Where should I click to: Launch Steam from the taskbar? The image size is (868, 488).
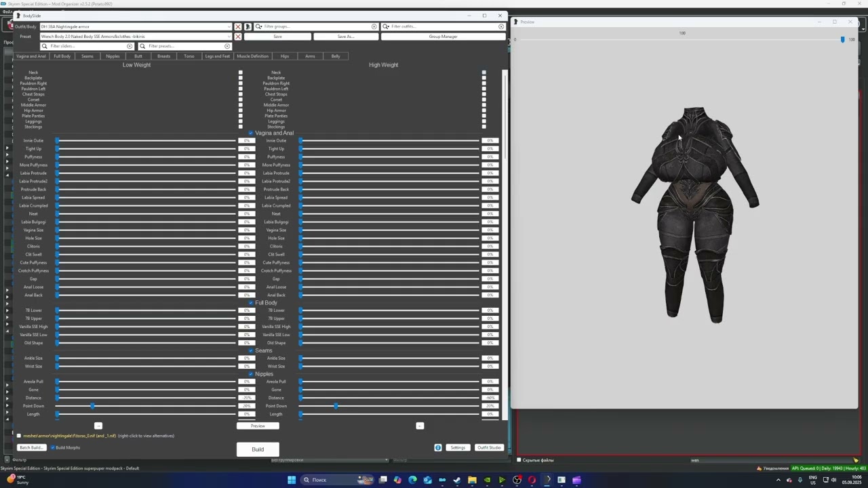(457, 480)
